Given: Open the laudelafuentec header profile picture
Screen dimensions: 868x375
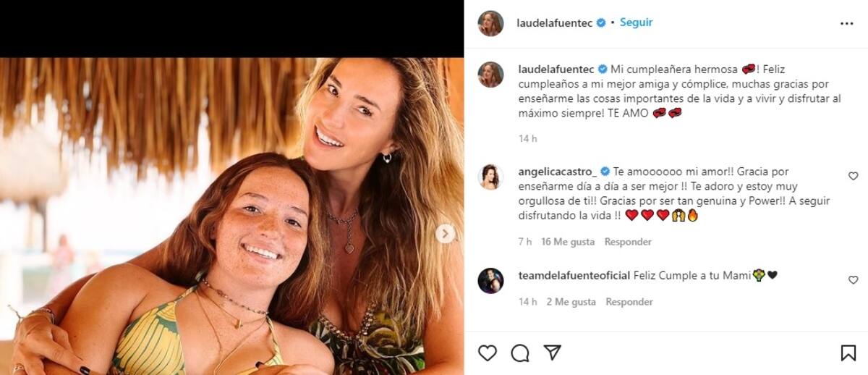Looking at the screenshot, I should [490, 23].
